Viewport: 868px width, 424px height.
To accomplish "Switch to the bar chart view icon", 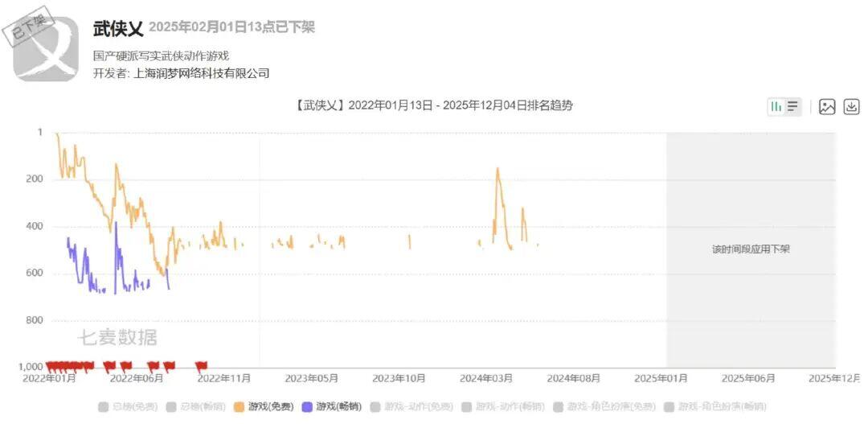I will click(x=776, y=106).
